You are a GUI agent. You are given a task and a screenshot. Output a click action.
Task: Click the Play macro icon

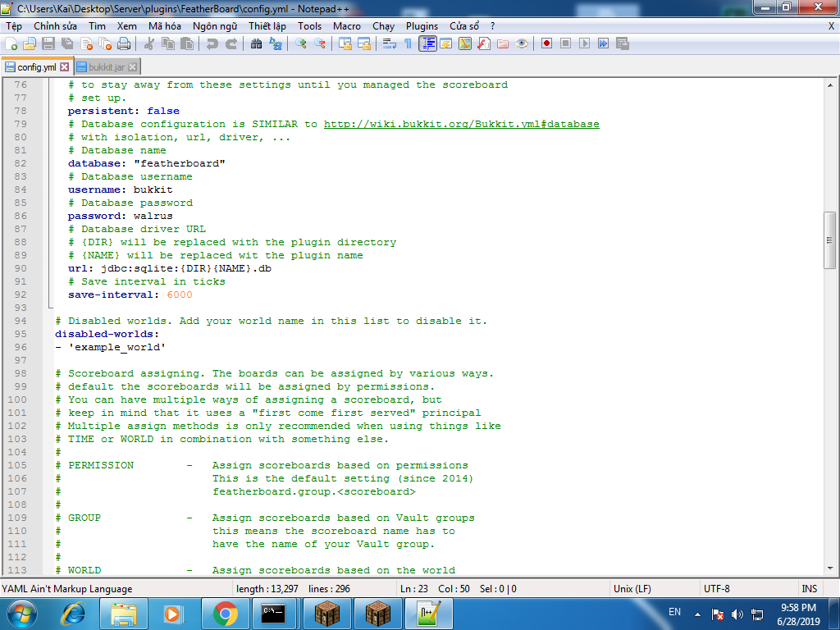[x=584, y=44]
